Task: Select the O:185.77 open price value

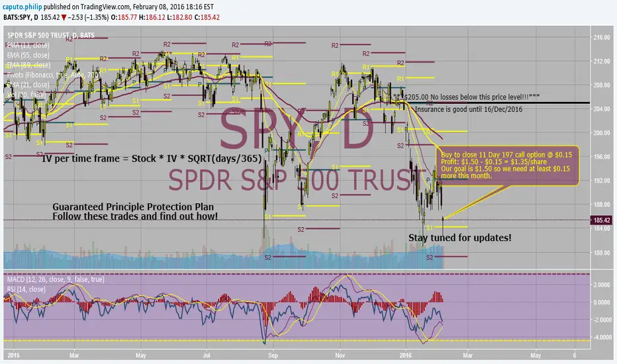Action: tap(124, 17)
